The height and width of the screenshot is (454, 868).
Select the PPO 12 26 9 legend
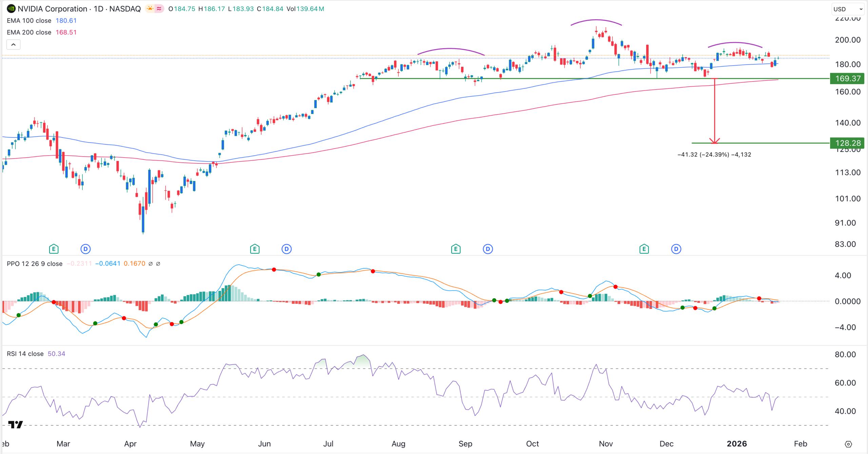coord(35,264)
